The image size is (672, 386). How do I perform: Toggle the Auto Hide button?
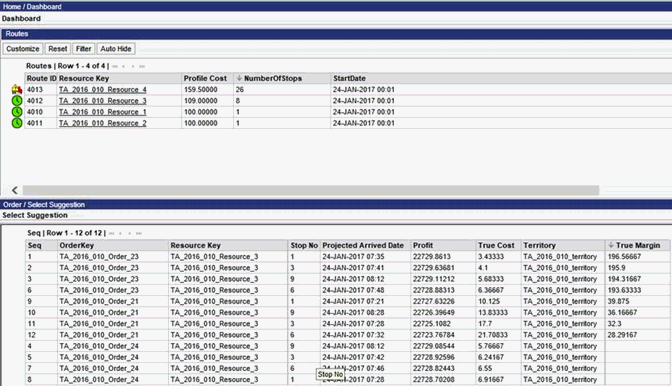[x=116, y=49]
